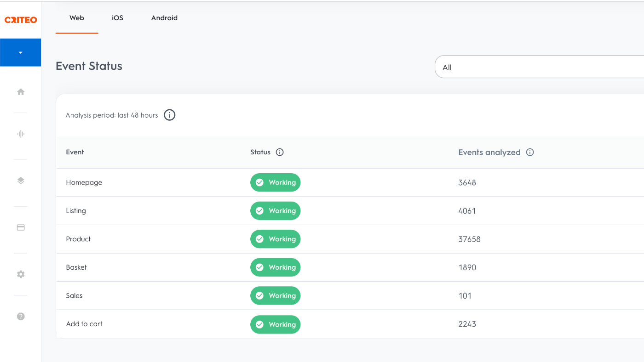Open the settings gear in sidebar
Viewport: 644px width, 362px height.
click(x=21, y=274)
